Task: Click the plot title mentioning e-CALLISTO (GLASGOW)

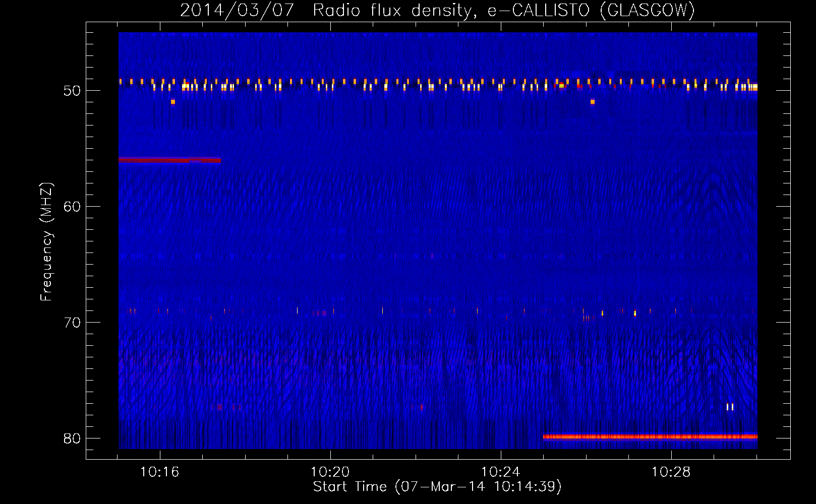Action: point(437,11)
